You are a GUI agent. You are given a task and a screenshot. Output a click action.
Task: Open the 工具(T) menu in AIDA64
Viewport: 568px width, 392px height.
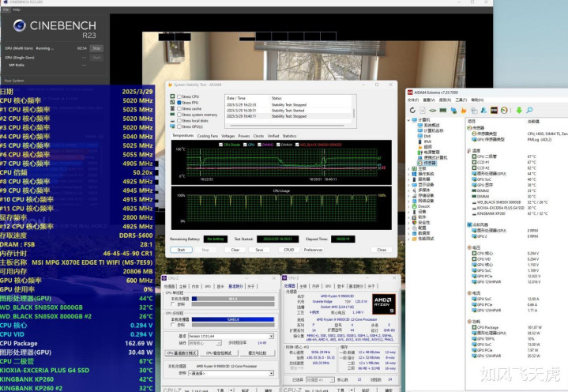click(x=461, y=100)
